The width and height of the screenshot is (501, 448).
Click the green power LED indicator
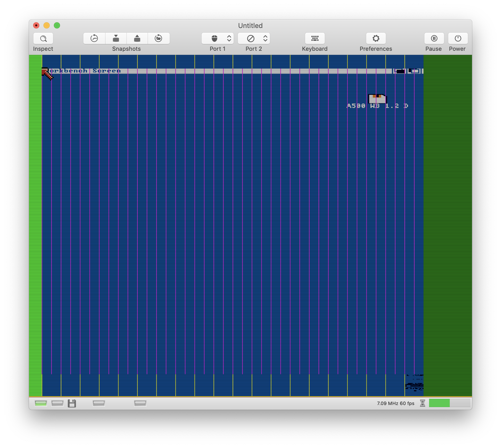coord(41,403)
